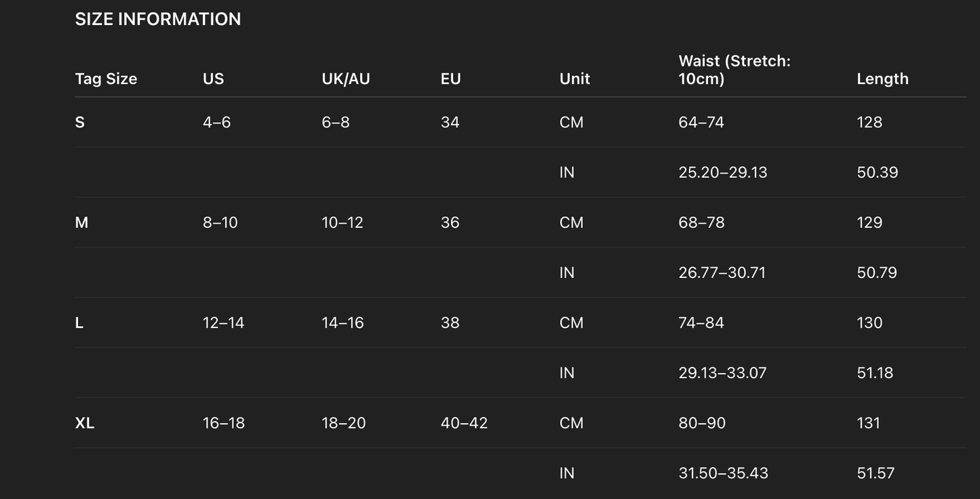The height and width of the screenshot is (499, 980).
Task: Click the L tag size row label
Action: point(79,323)
